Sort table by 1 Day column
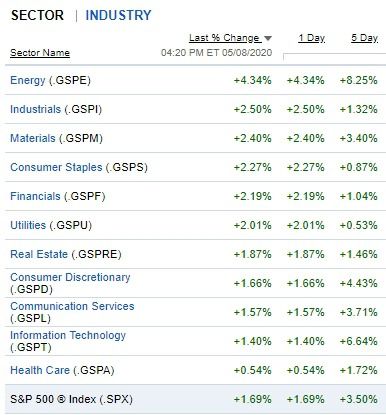Screen dimensions: 386x415 click(x=311, y=38)
